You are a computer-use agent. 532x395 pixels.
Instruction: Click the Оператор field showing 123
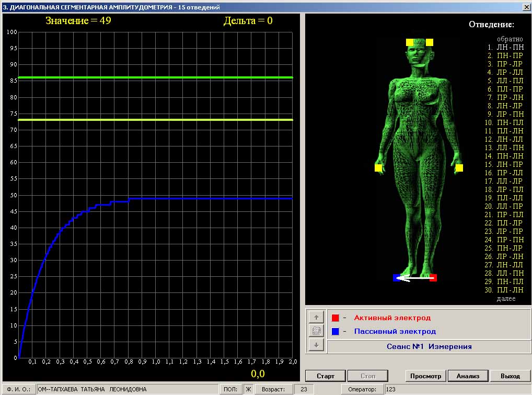457,389
